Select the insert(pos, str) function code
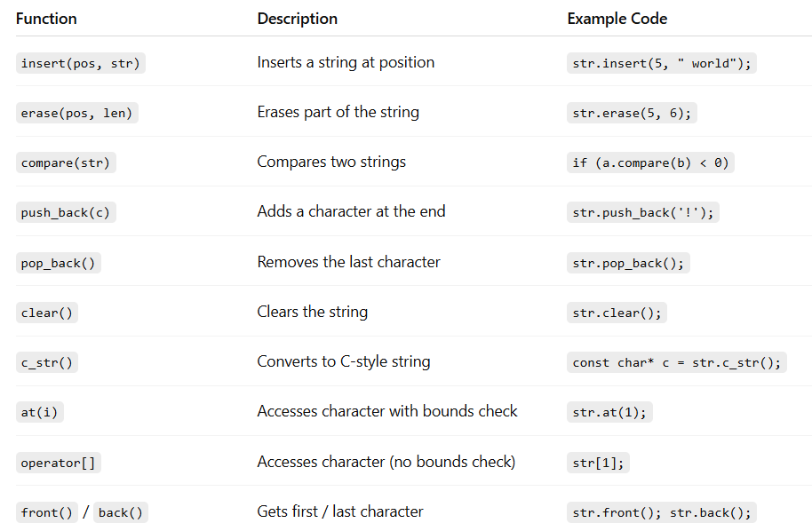Screen dimensions: 812x531 pos(81,63)
